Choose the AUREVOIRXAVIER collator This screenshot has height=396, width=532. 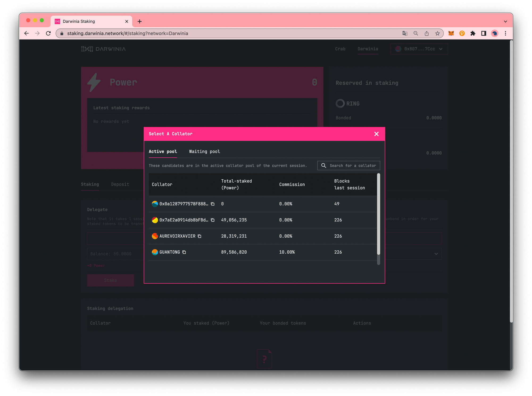click(177, 236)
